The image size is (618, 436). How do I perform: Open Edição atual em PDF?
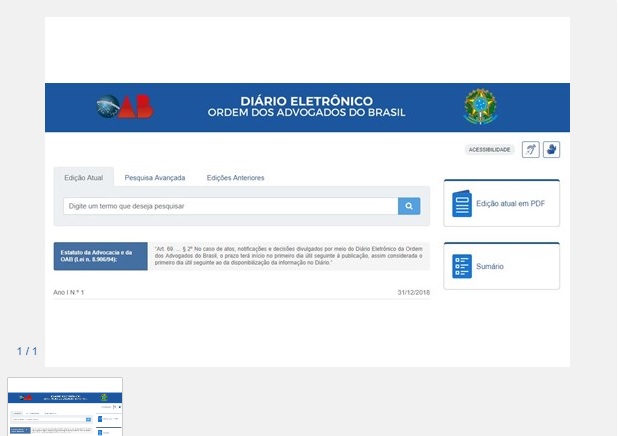(501, 203)
